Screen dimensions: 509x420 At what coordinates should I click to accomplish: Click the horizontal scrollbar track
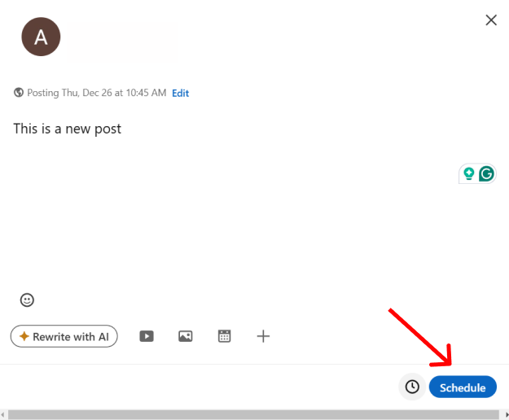pyautogui.click(x=253, y=414)
